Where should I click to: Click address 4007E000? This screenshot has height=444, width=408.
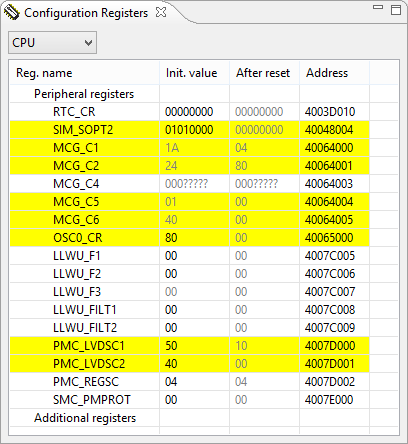click(329, 400)
